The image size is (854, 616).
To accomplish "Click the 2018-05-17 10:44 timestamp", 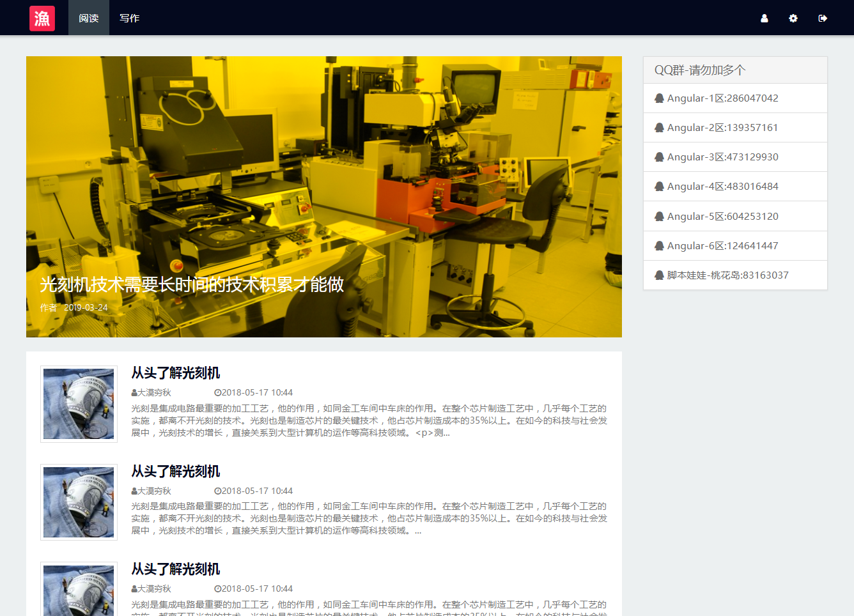I will click(x=257, y=392).
